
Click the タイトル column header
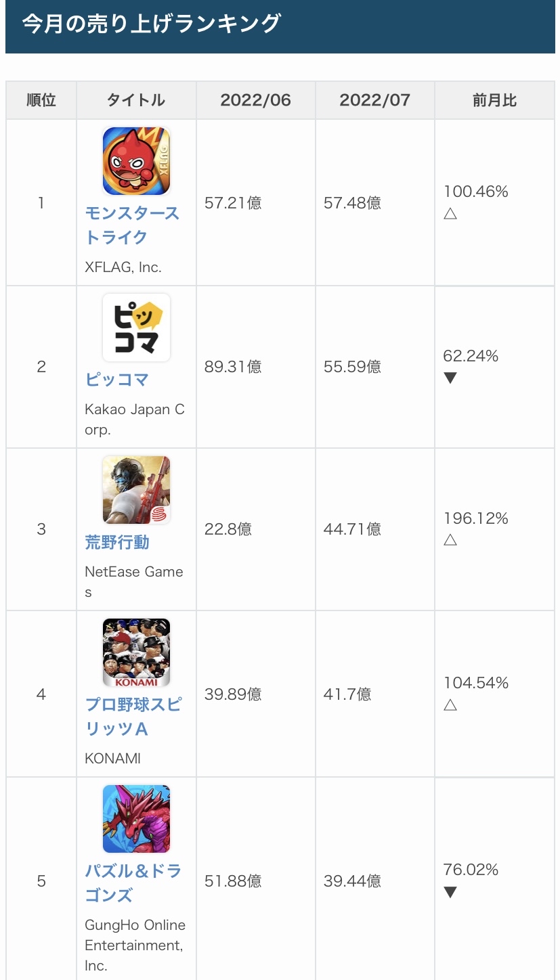[x=136, y=100]
